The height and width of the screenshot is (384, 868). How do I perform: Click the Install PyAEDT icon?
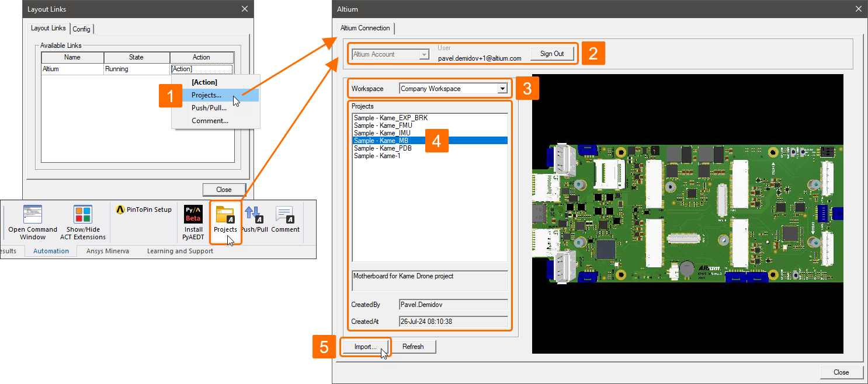(x=193, y=222)
